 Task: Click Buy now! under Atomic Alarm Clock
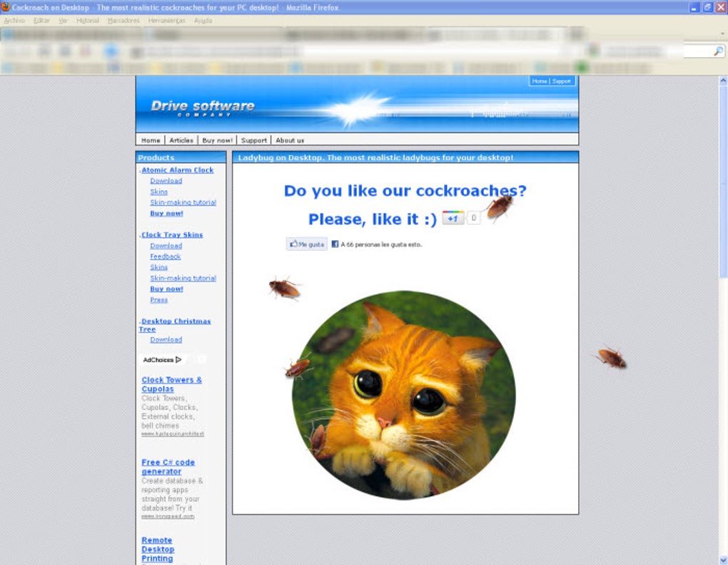(166, 214)
